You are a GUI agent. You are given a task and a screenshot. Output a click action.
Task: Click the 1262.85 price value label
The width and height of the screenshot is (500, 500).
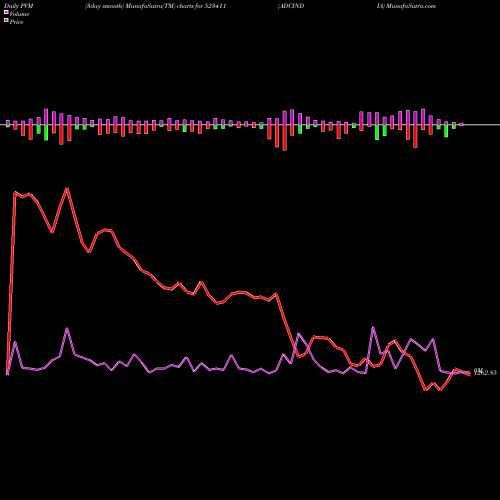click(485, 373)
